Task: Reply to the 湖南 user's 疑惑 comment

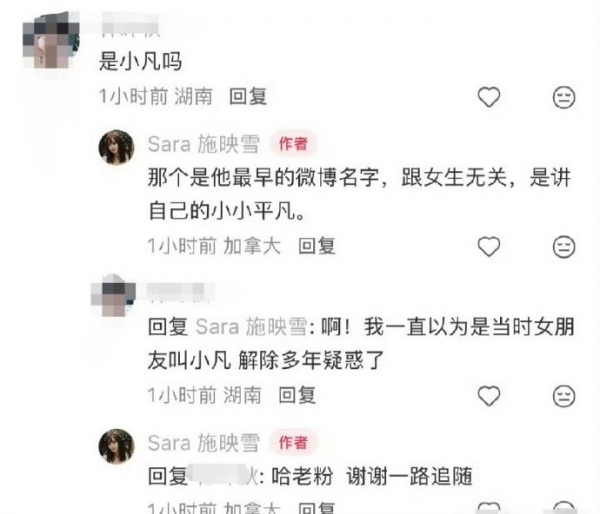Action: [x=297, y=395]
